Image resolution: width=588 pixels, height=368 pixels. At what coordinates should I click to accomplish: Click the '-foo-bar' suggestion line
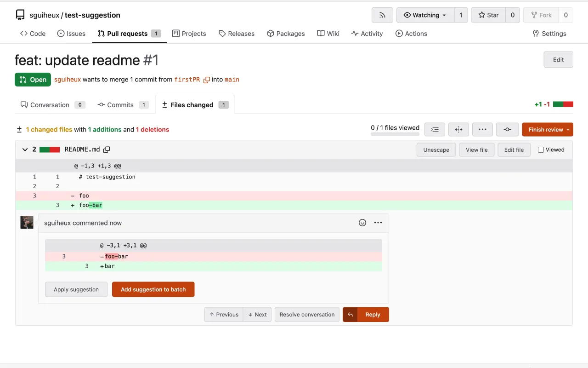pos(214,257)
